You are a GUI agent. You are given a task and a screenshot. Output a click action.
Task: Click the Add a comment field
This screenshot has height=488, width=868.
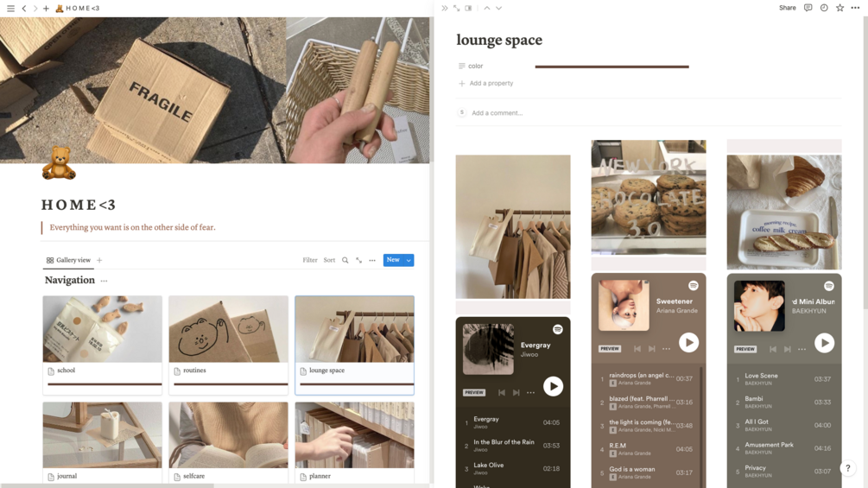[x=497, y=113]
